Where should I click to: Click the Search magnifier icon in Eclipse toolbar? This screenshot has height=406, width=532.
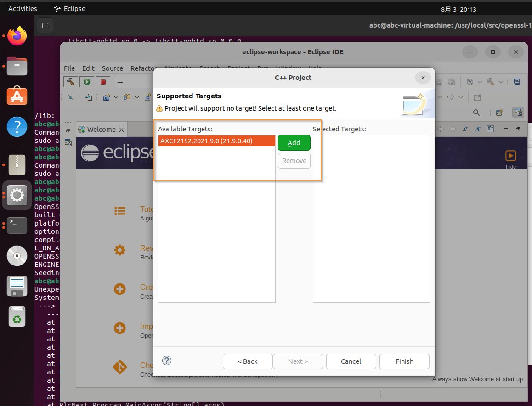click(476, 113)
